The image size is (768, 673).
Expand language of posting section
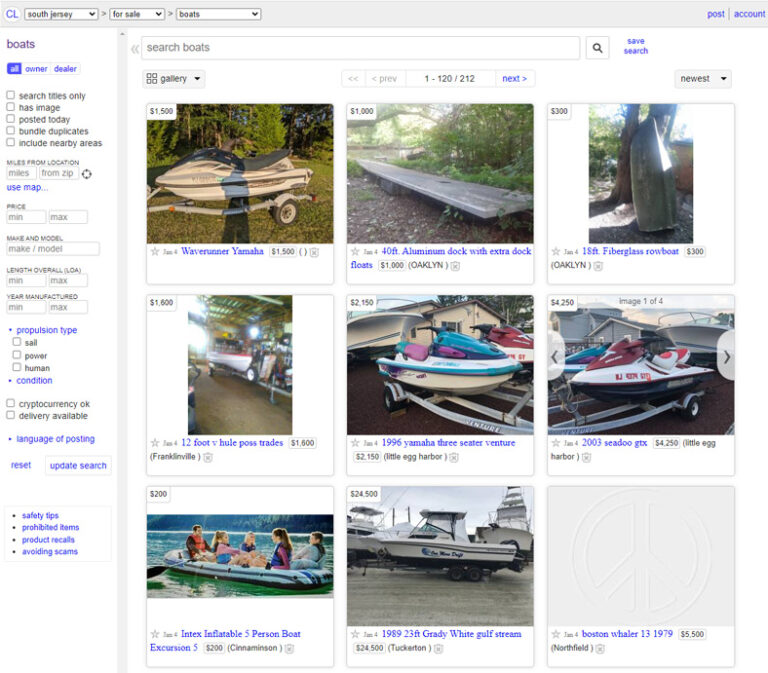[55, 439]
